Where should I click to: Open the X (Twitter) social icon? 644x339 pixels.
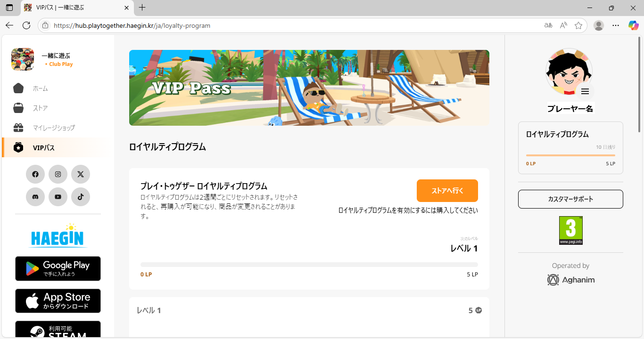(x=81, y=174)
